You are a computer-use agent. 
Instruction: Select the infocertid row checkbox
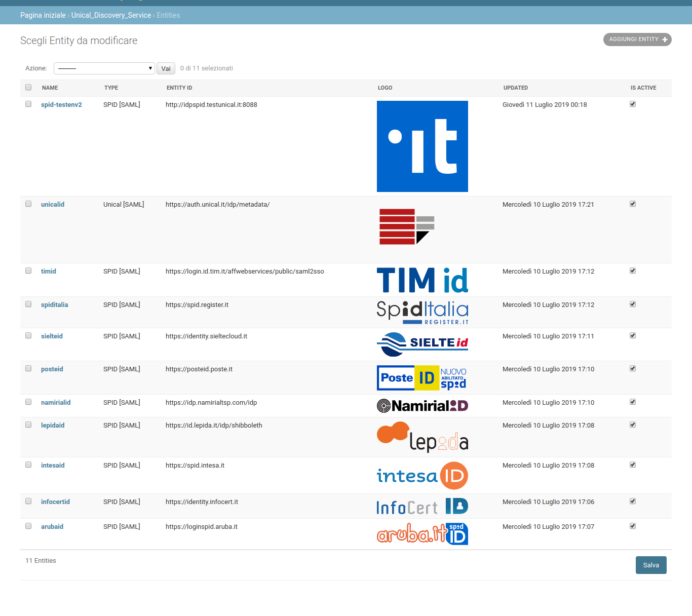(28, 501)
